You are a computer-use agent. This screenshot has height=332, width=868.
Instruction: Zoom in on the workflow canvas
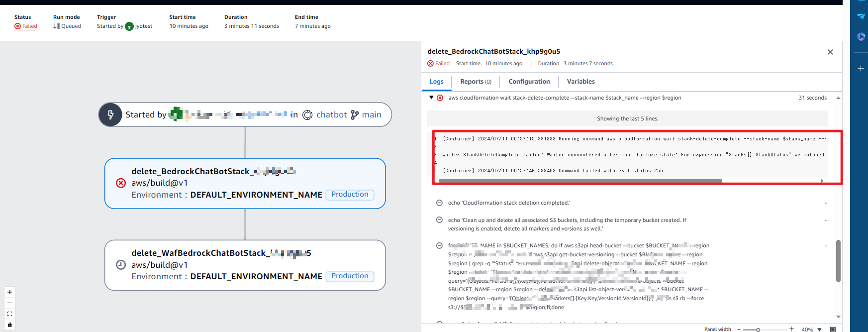click(x=9, y=292)
